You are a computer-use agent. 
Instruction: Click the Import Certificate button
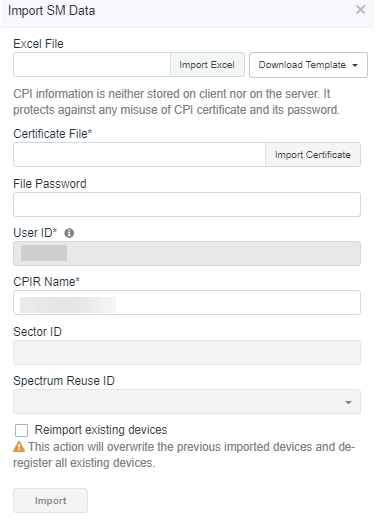coord(313,155)
